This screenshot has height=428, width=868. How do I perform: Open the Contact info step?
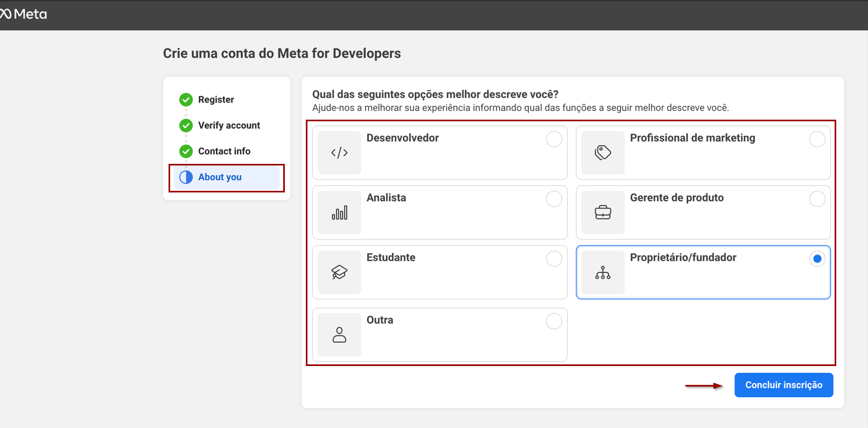tap(224, 151)
